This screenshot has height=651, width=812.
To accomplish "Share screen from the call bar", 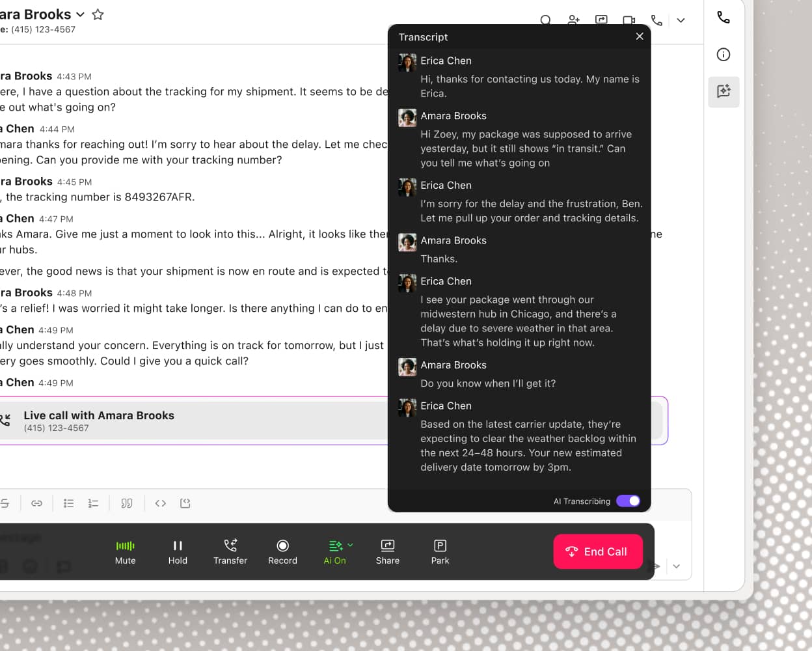I will click(388, 552).
